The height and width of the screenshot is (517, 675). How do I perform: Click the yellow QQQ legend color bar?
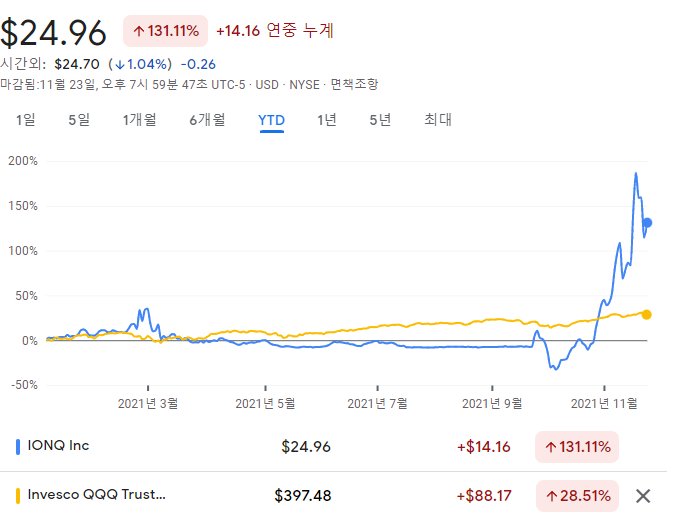point(18,496)
